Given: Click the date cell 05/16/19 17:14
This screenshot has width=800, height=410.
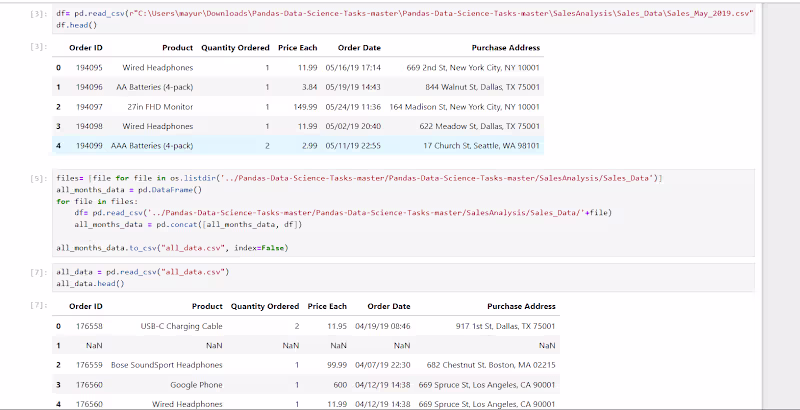Looking at the screenshot, I should click(353, 67).
